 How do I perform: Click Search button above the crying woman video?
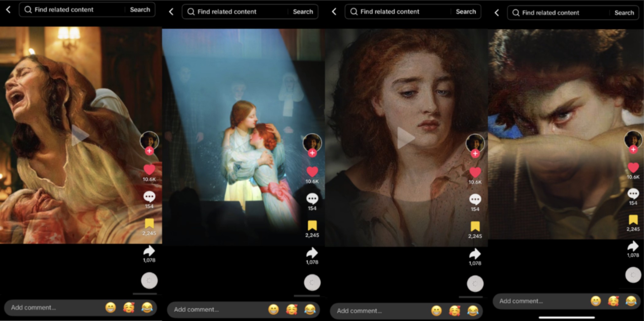click(140, 9)
